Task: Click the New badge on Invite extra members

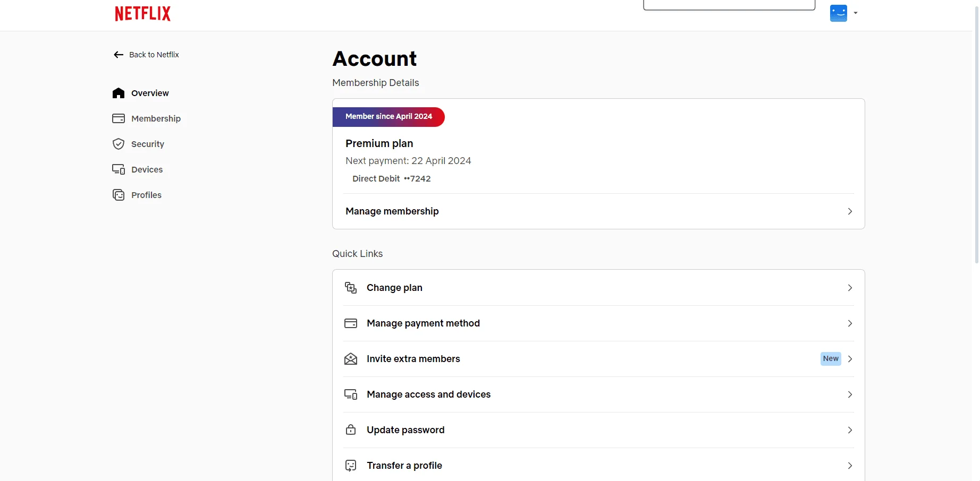Action: (x=831, y=358)
